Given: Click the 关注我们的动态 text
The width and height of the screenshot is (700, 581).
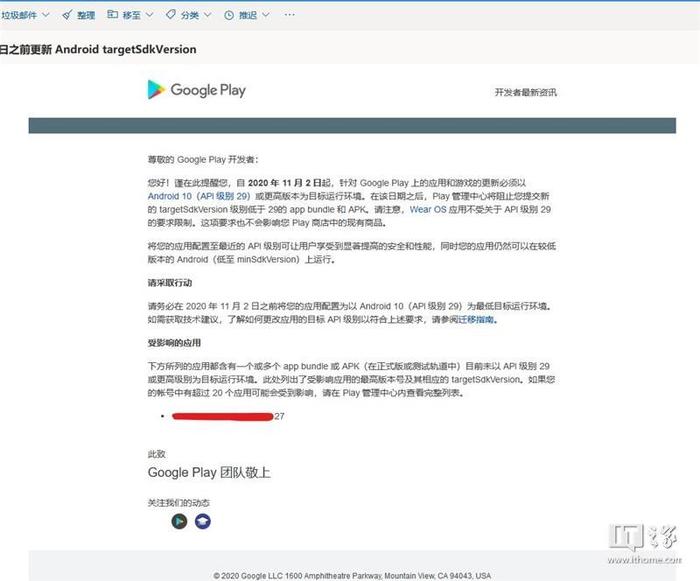Looking at the screenshot, I should click(179, 502).
